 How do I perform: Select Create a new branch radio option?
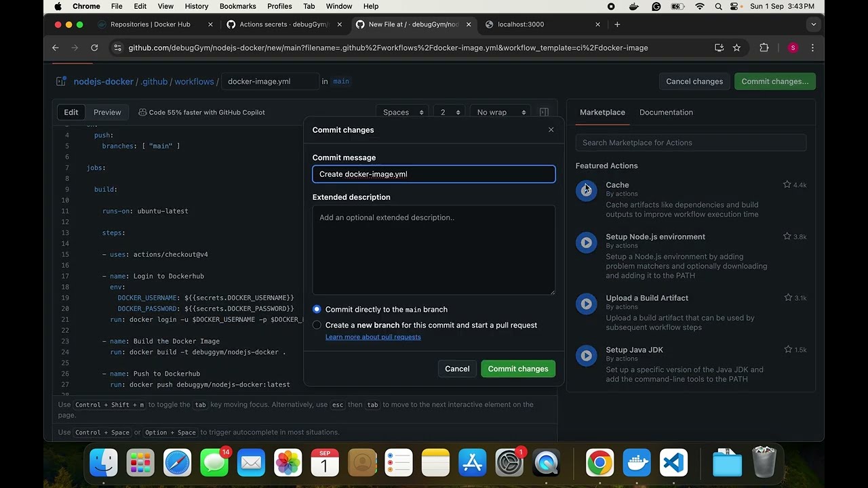pos(317,325)
